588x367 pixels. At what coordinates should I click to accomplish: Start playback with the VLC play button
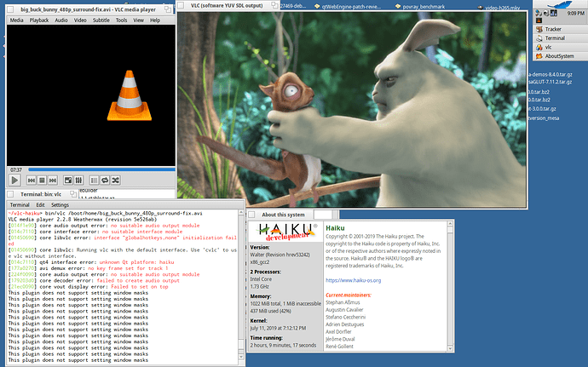(x=14, y=181)
